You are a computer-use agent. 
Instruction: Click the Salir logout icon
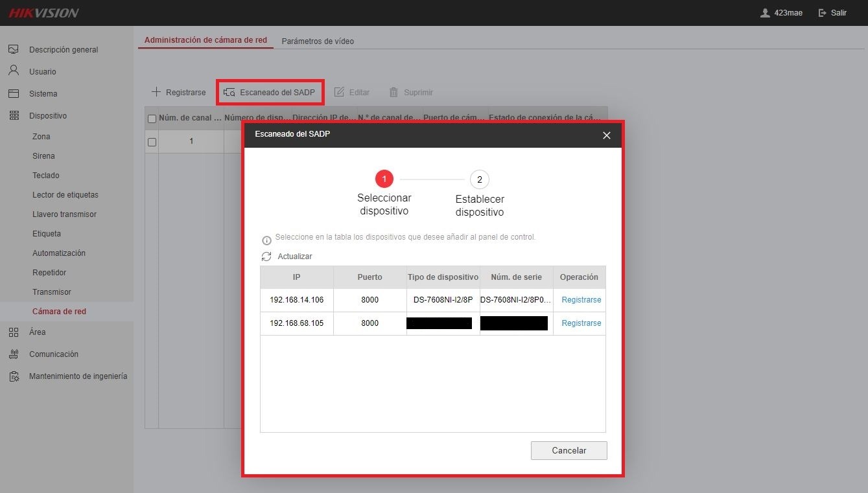click(823, 13)
